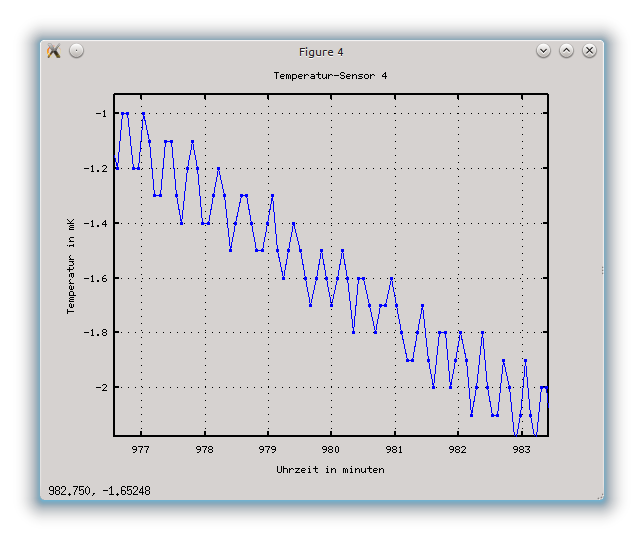This screenshot has height=540, width=644.
Task: Click y-axis tick label -1.4
Action: pyautogui.click(x=95, y=223)
